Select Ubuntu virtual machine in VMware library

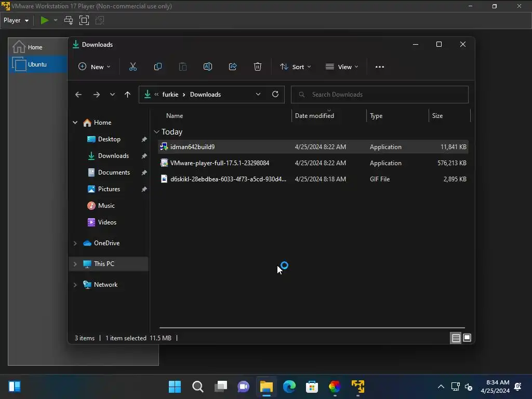tap(38, 64)
